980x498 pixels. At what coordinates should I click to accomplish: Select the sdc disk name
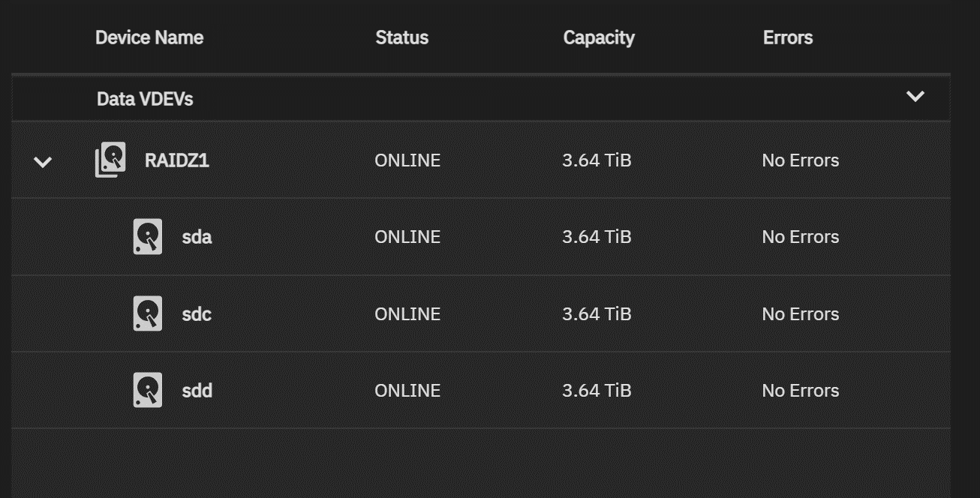(x=197, y=313)
